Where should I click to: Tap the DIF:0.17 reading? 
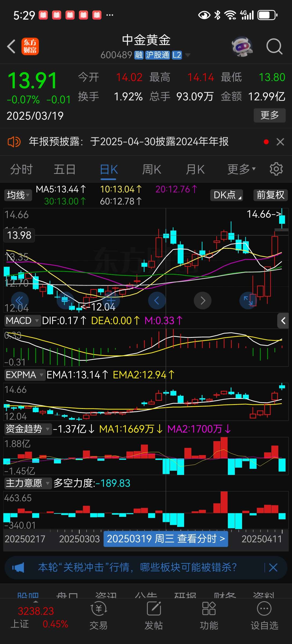(64, 321)
